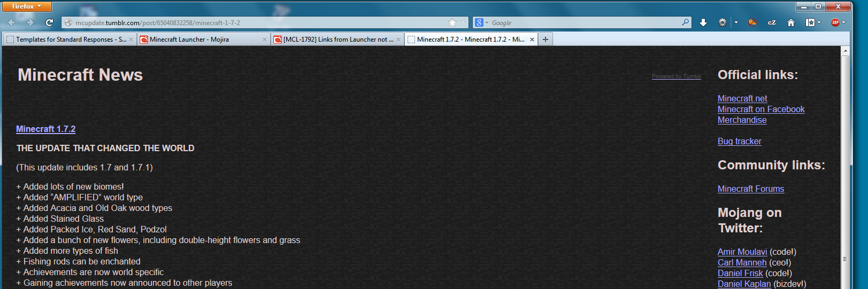Click the vertical scrollbar up arrow
Screen dimensions: 868x289
pyautogui.click(x=846, y=51)
